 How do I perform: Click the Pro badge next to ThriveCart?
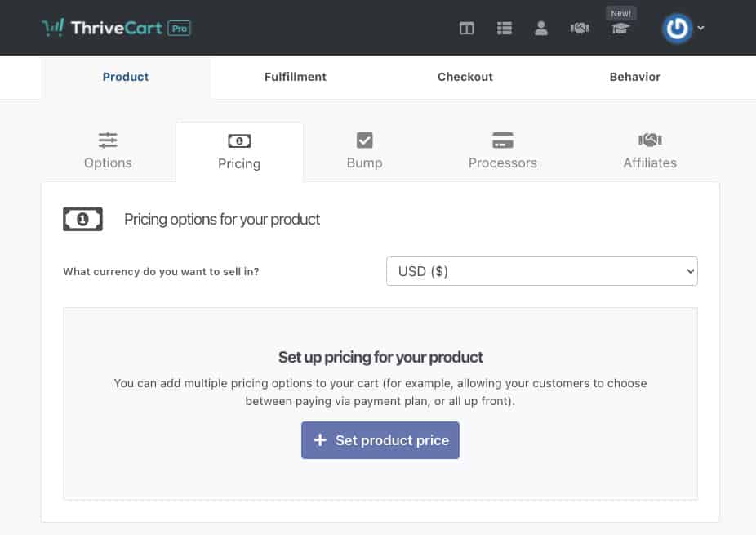pyautogui.click(x=181, y=27)
